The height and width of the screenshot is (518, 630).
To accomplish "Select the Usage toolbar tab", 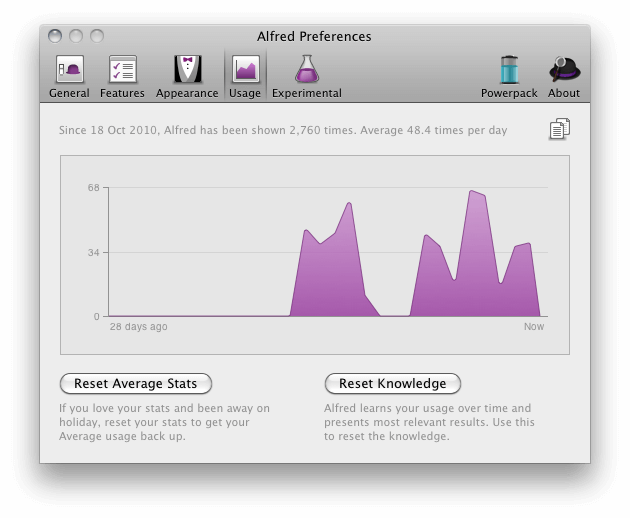I will [x=245, y=76].
